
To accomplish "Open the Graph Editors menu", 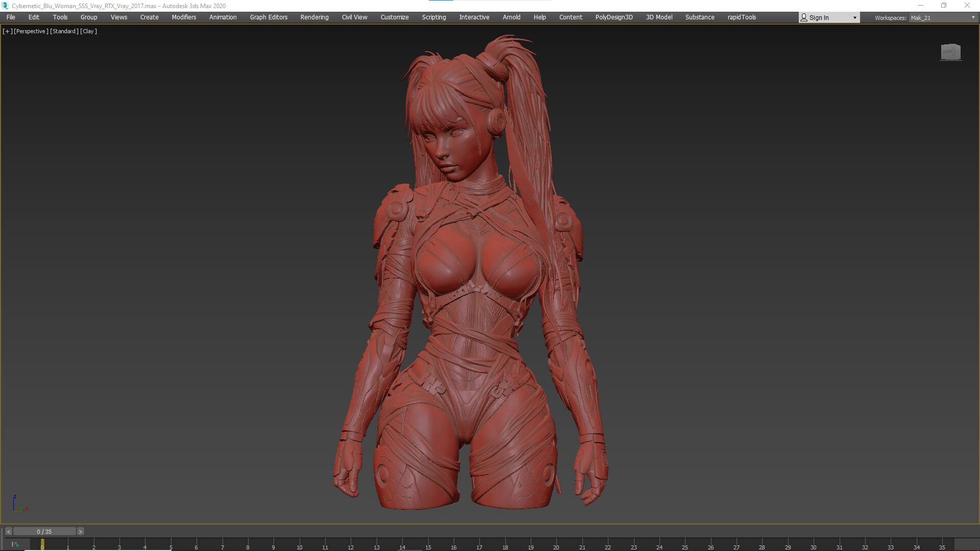I will pyautogui.click(x=268, y=17).
